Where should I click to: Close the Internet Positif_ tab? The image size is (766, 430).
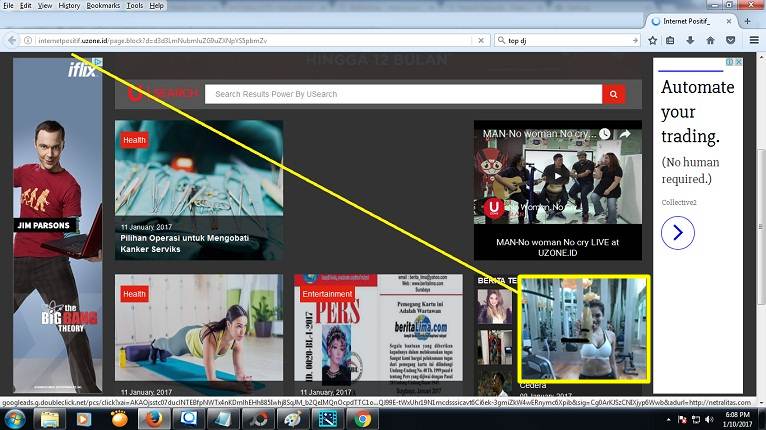point(728,21)
